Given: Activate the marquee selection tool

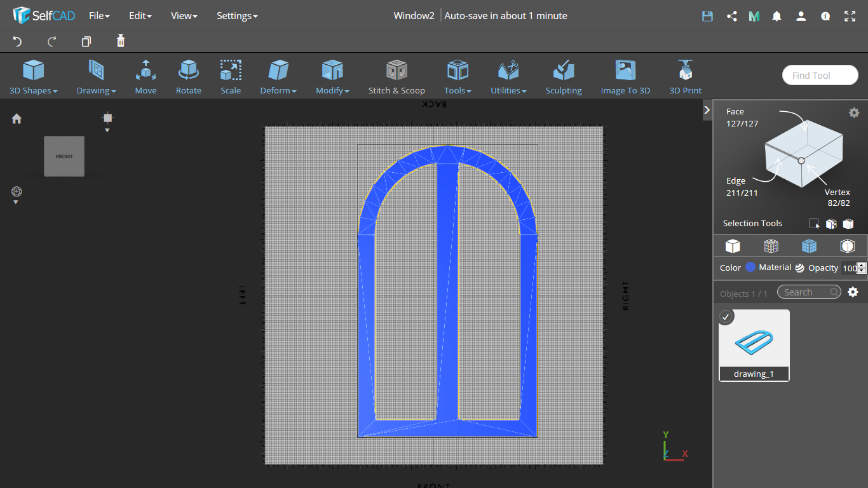Looking at the screenshot, I should tap(814, 224).
